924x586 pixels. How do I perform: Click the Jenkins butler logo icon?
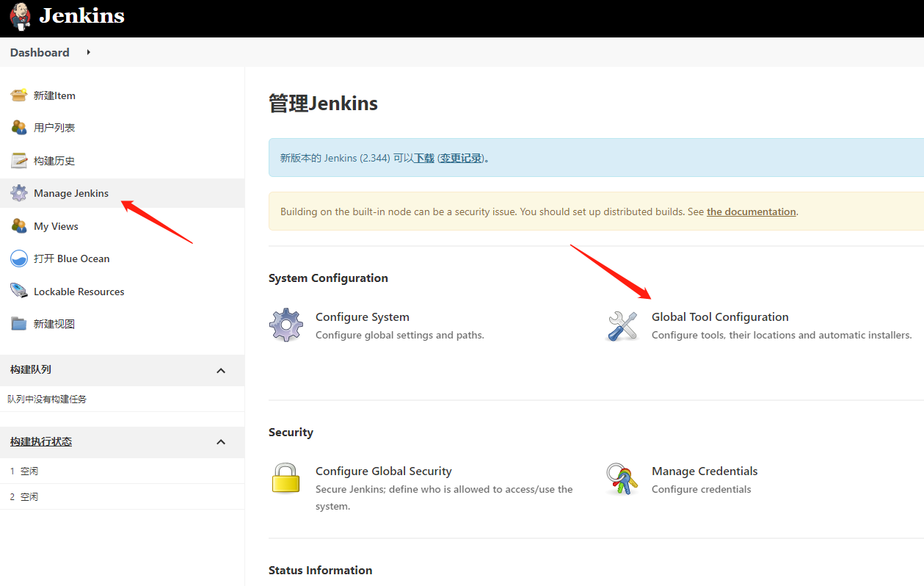coord(20,16)
